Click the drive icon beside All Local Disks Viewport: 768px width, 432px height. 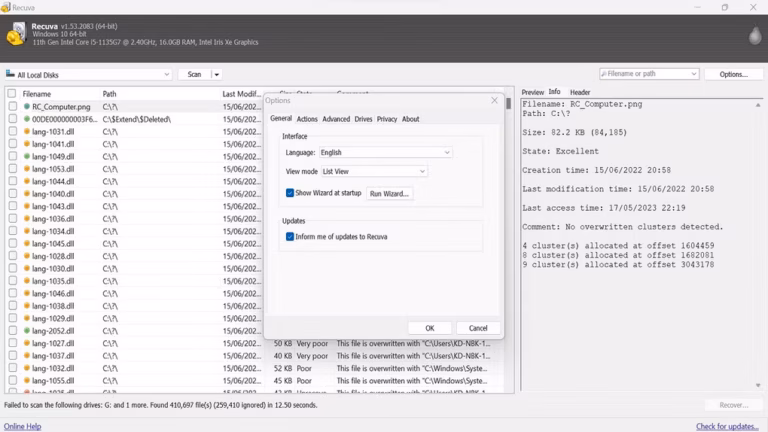click(10, 74)
